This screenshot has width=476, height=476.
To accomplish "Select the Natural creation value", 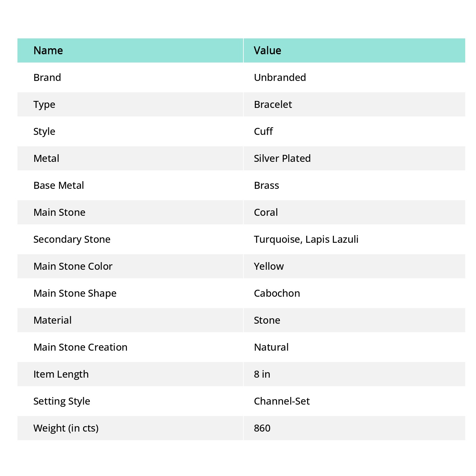I will pyautogui.click(x=271, y=347).
